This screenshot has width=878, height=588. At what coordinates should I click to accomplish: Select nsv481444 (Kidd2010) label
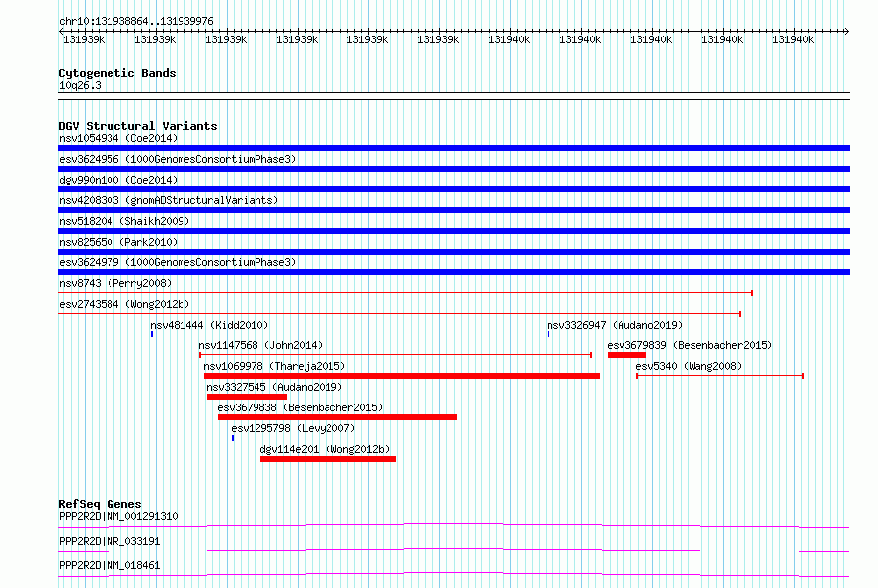click(209, 325)
